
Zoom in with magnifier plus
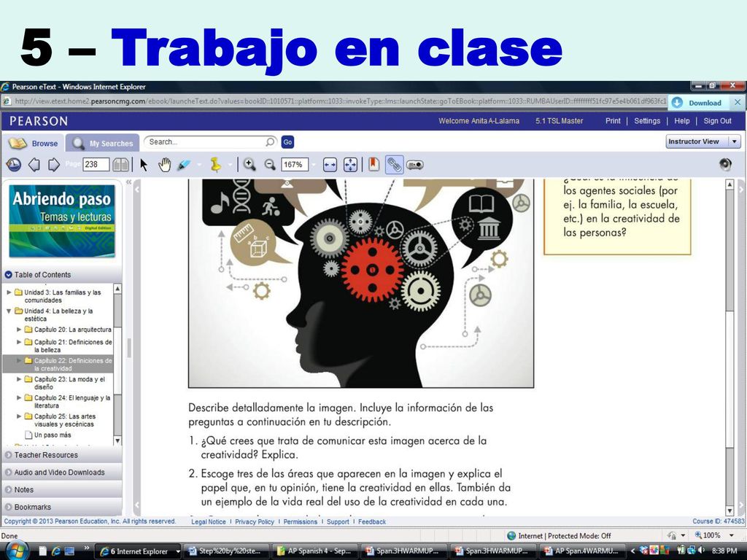pos(249,165)
